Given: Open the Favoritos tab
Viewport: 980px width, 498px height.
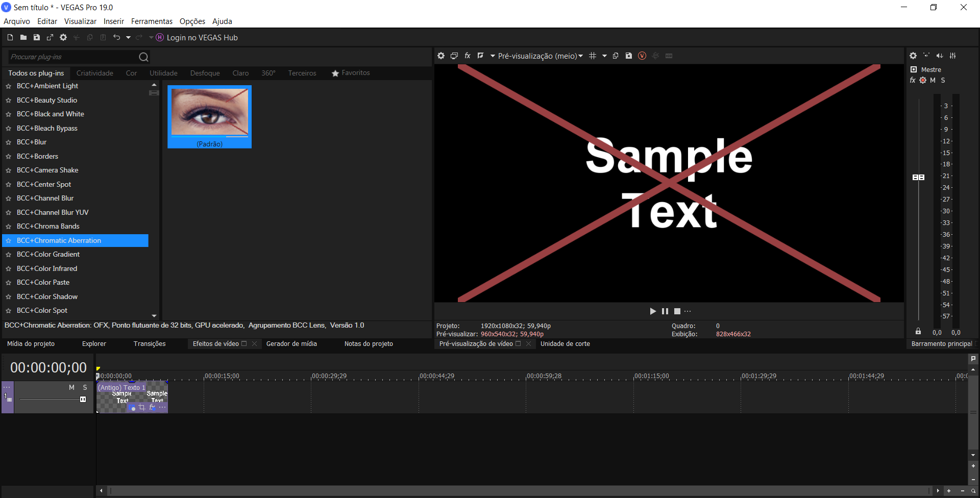Looking at the screenshot, I should pyautogui.click(x=351, y=73).
